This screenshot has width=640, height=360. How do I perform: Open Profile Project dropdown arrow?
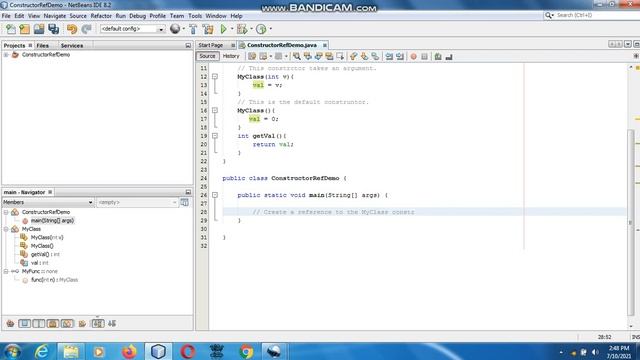(270, 29)
